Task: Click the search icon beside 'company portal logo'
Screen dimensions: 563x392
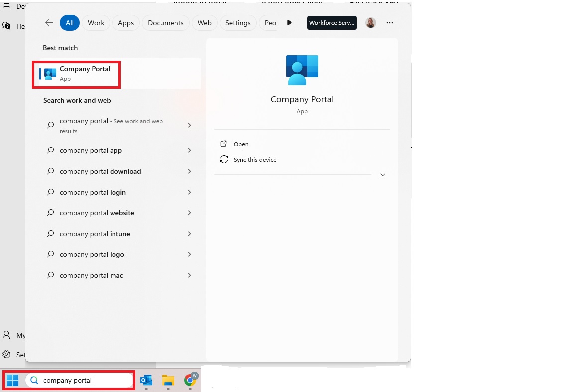Action: coord(50,254)
